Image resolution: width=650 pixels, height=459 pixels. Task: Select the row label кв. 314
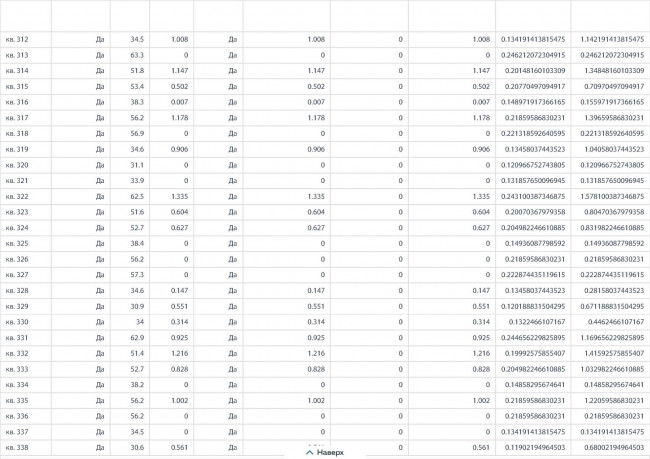(17, 71)
